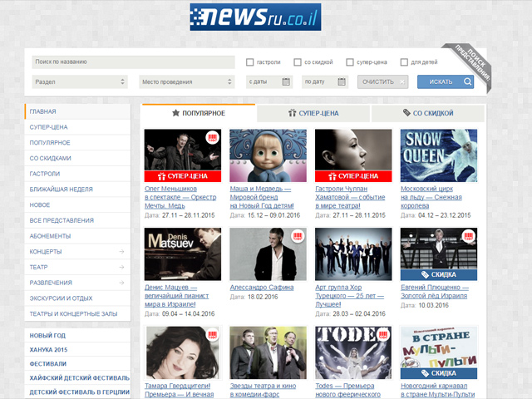Image resolution: width=532 pixels, height=399 pixels.
Task: Click the 'Поиск по названию' search field
Action: coord(133,62)
